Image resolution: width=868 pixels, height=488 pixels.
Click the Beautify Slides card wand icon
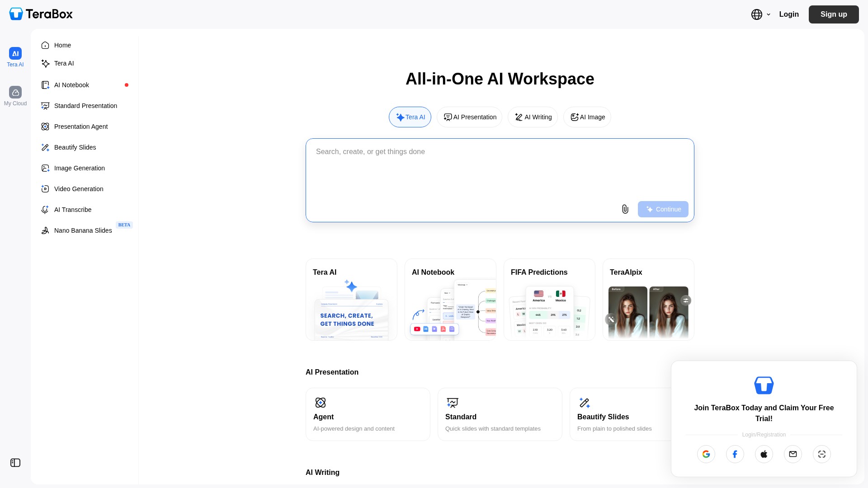pos(585,403)
